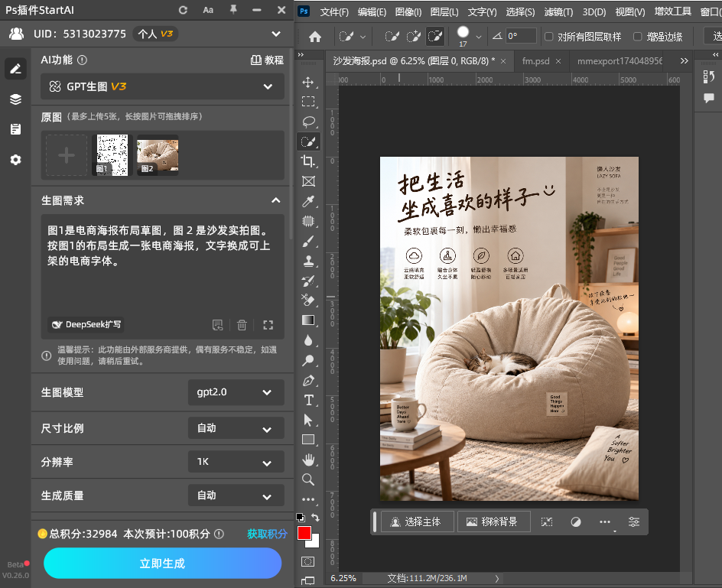Enable 增强边缘 checkbox

(x=638, y=37)
